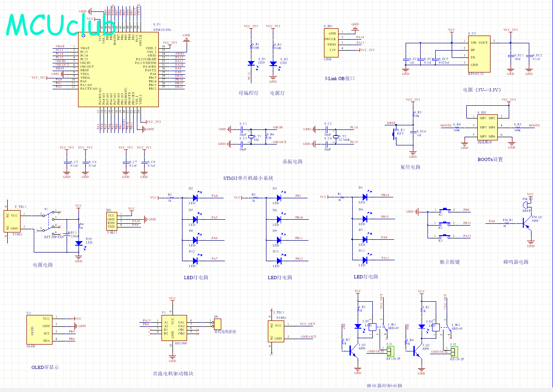Image resolution: width=553 pixels, height=392 pixels.
Task: Select the K3 push button on PA12
Action: 441,237
